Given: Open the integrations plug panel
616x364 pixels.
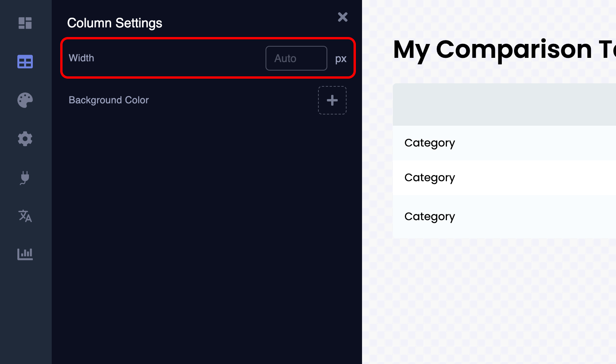Looking at the screenshot, I should pyautogui.click(x=25, y=178).
